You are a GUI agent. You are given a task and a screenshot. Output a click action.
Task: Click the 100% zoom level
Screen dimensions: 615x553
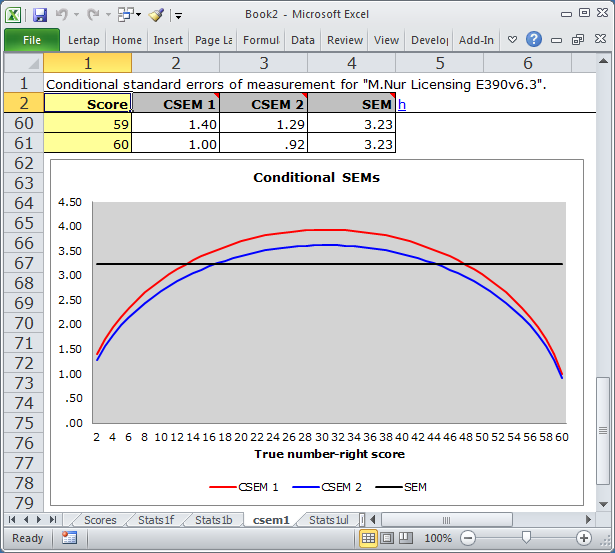point(438,538)
